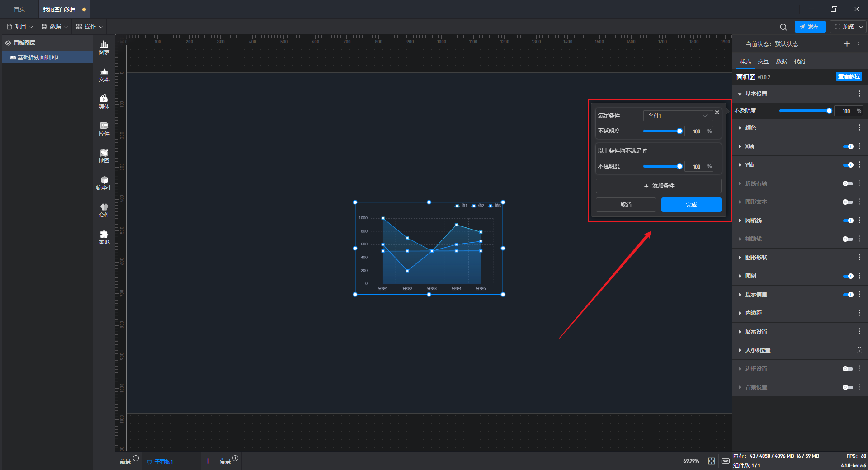The width and height of the screenshot is (868, 470).
Task: Open the 操作 dropdown menu
Action: 90,27
